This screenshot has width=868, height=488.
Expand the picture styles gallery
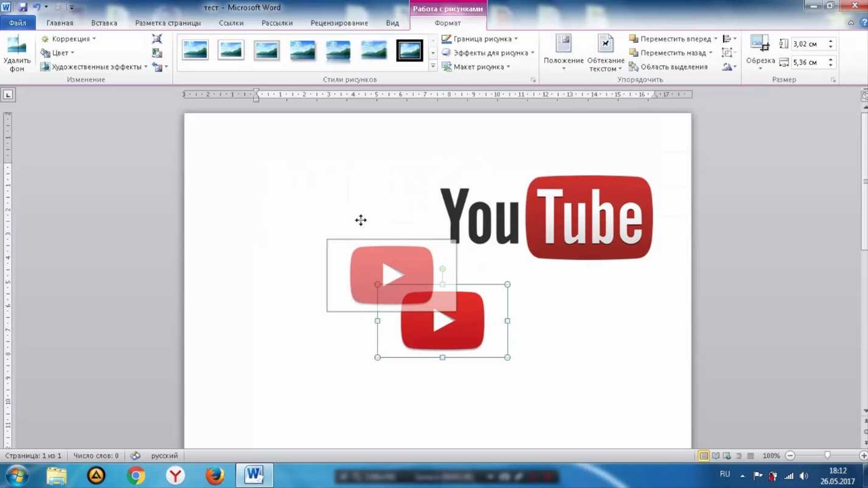pos(433,66)
